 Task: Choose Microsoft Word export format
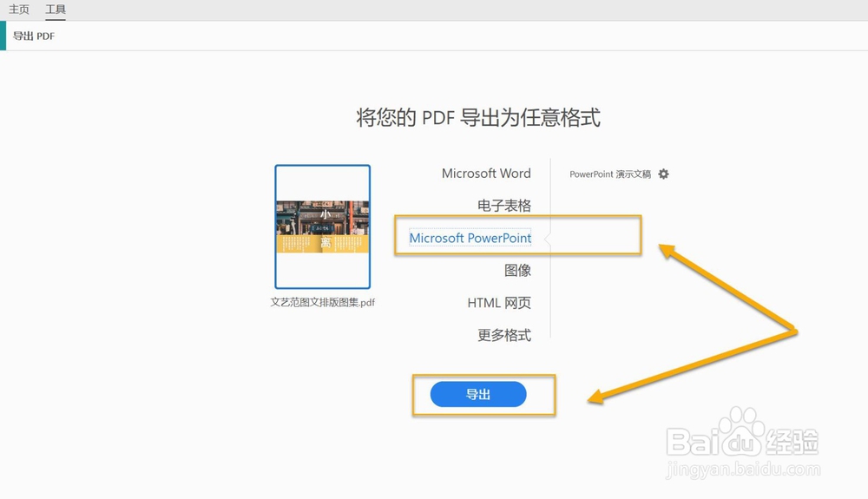point(486,174)
